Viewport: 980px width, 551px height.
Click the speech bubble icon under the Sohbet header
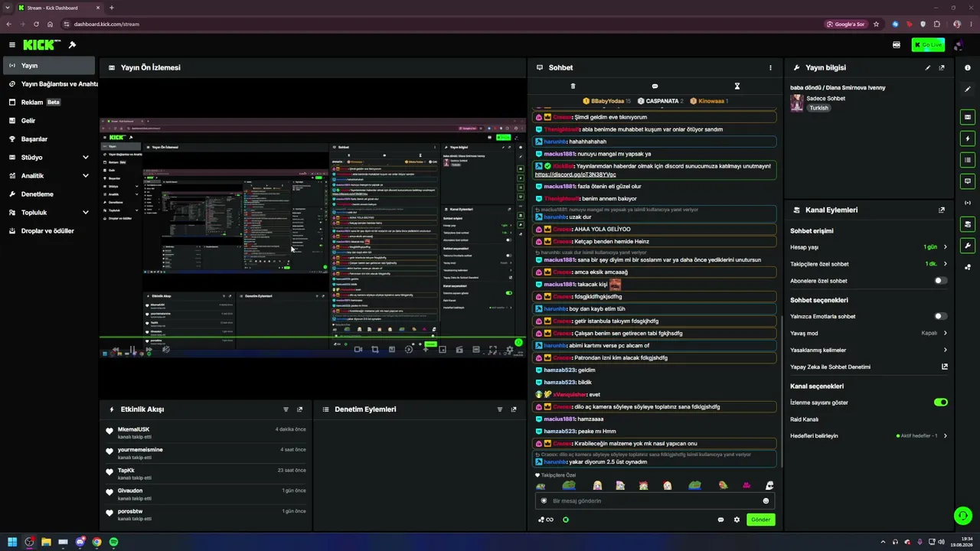[655, 86]
